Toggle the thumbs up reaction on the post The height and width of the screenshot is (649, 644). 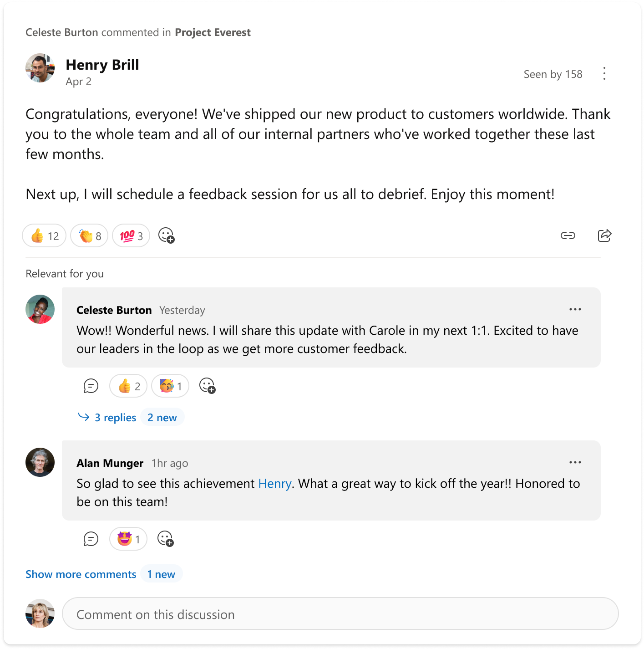tap(44, 235)
